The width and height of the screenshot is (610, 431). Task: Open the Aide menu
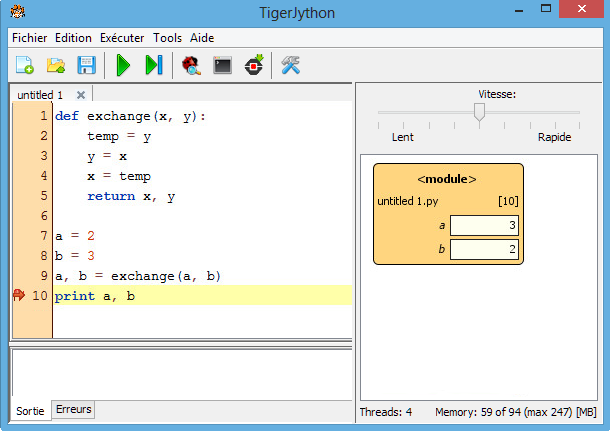(202, 37)
